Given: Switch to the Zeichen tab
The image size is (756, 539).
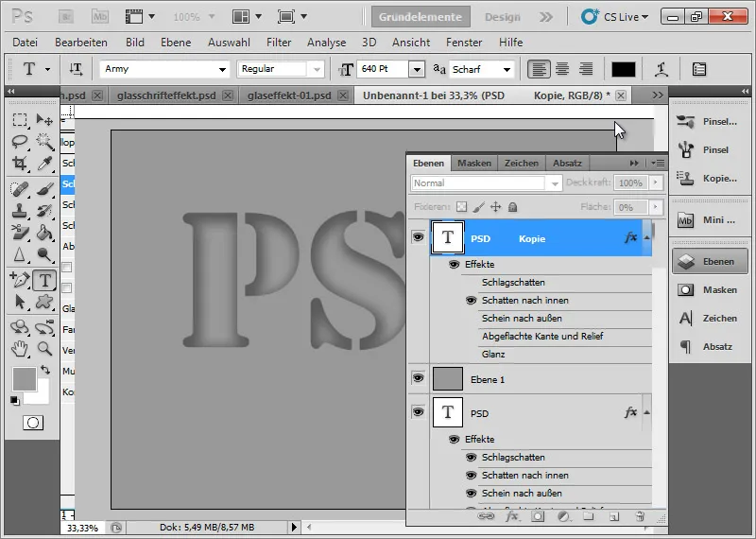Looking at the screenshot, I should (522, 163).
